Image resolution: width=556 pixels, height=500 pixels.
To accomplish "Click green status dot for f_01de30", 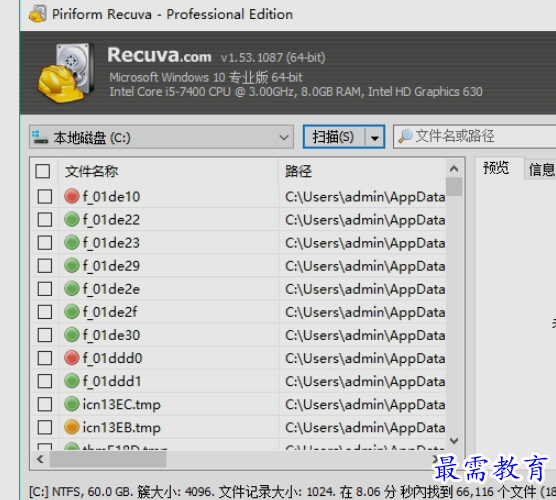I will tap(72, 335).
